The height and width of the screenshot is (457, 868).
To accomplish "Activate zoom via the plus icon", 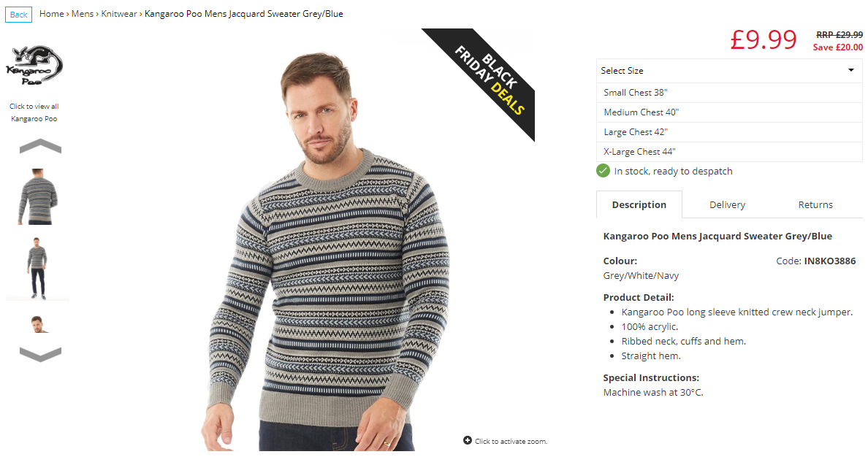I will pos(467,440).
